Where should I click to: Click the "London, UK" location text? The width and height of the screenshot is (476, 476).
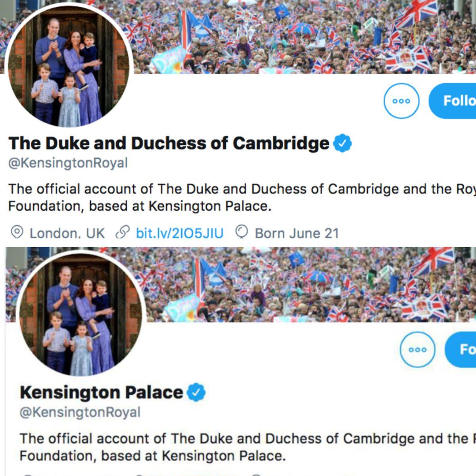[67, 233]
